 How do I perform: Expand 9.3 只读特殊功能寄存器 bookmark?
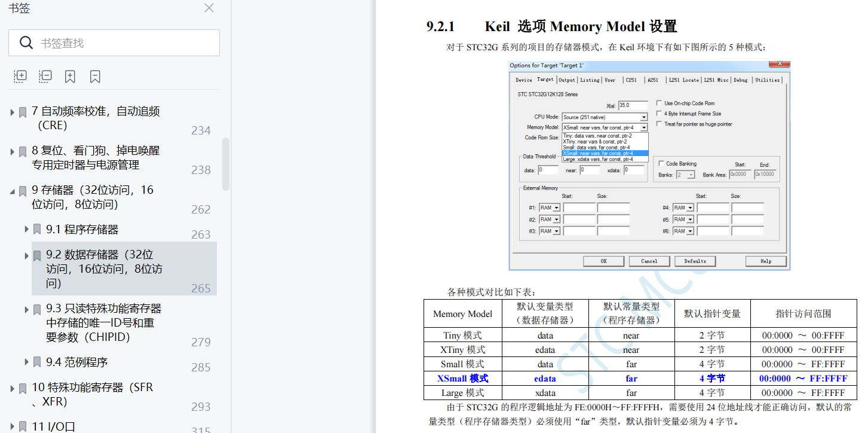(26, 309)
